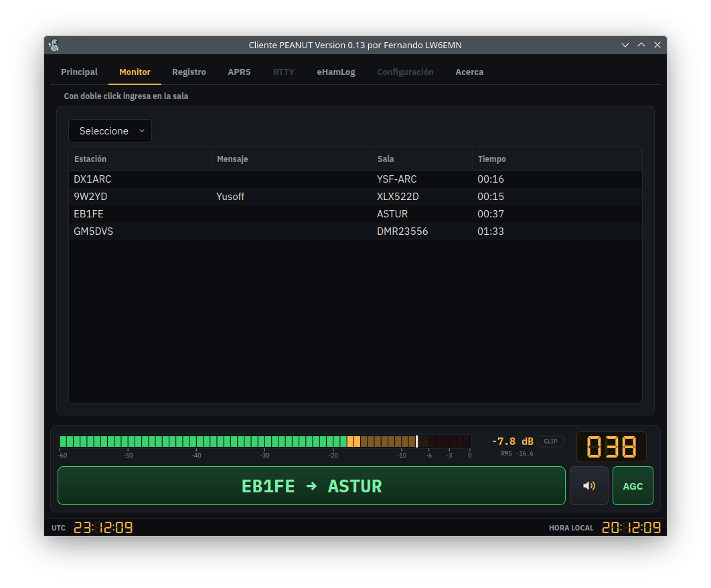Mute audio with the speaker icon button
Screen dimensions: 711x588
[588, 486]
